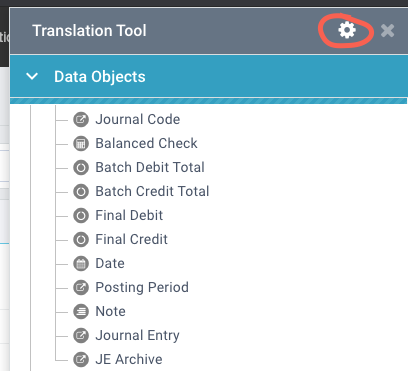The width and height of the screenshot is (408, 371).
Task: Collapse the Data Objects section chevron
Action: coord(32,77)
